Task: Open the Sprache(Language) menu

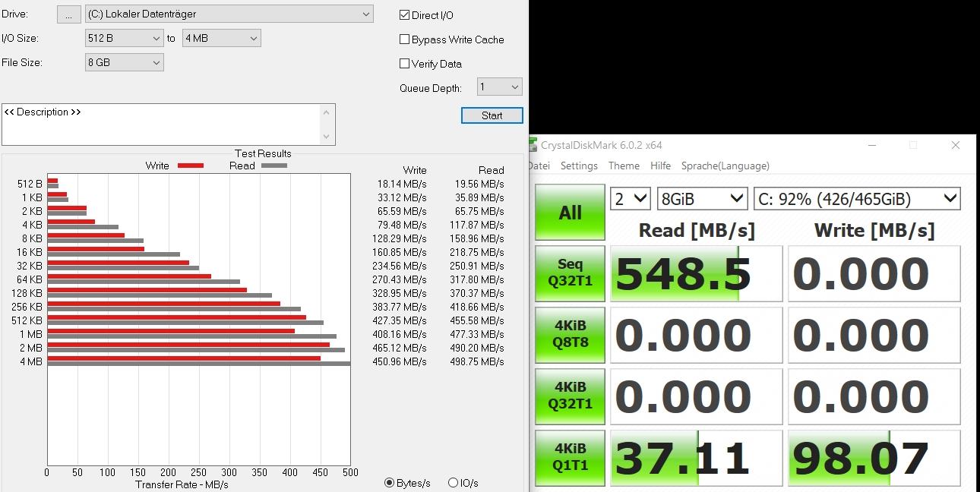Action: (x=725, y=166)
